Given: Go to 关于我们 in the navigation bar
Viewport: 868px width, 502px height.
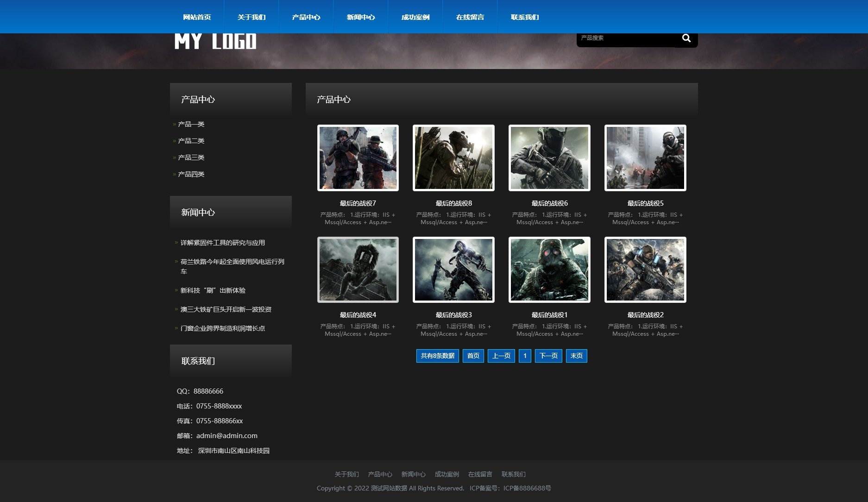Looking at the screenshot, I should coord(252,17).
